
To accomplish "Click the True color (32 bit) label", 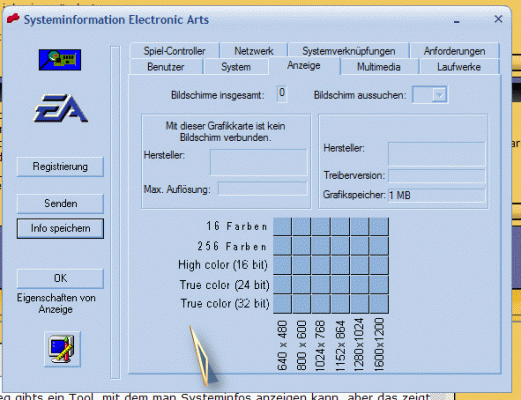I will (x=225, y=304).
